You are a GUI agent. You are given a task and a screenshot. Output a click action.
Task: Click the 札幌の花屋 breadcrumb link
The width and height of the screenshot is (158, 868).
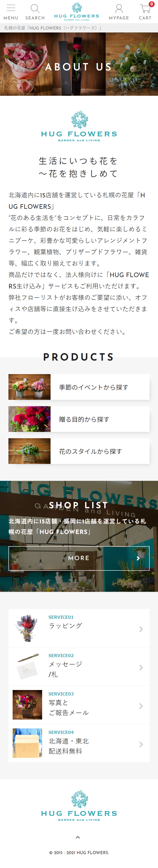(x=52, y=28)
